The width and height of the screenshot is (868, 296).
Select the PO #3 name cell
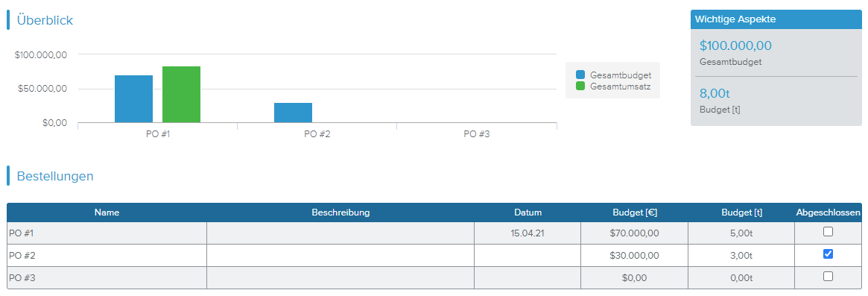pyautogui.click(x=107, y=277)
